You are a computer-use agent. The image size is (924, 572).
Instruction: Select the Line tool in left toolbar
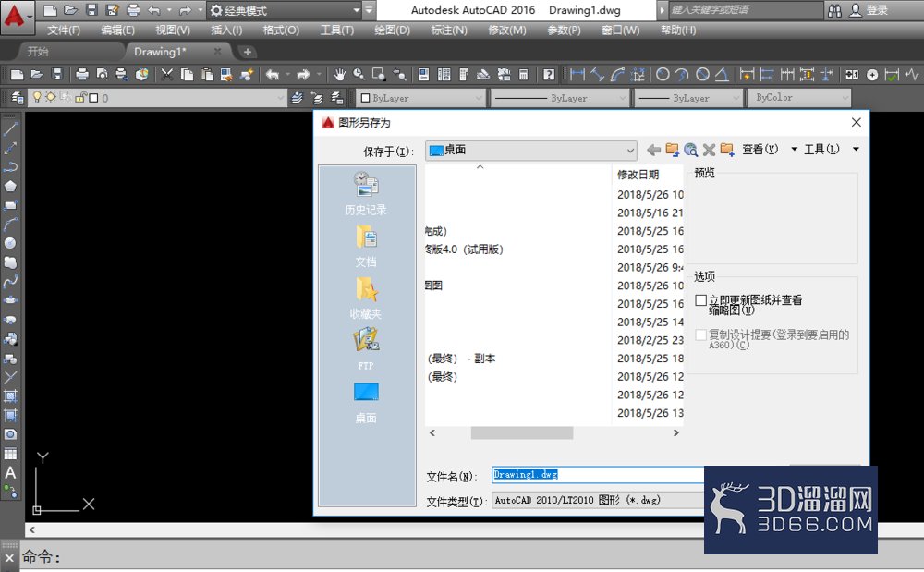[10, 128]
